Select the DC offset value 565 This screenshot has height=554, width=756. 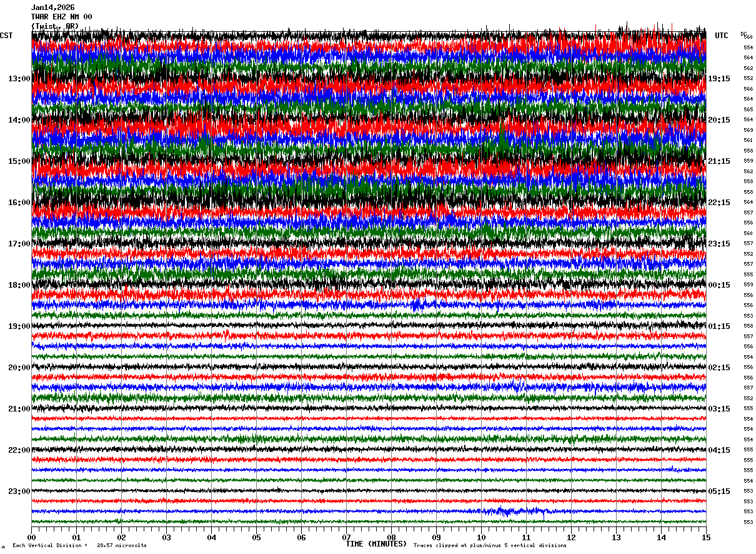coord(748,109)
